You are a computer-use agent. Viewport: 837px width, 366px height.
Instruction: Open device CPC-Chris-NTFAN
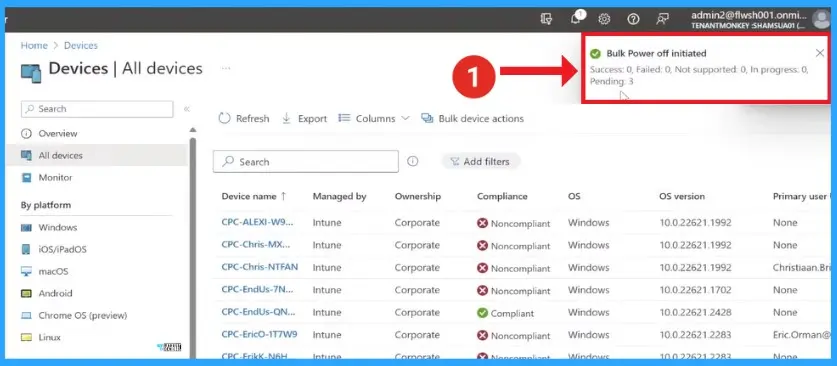pyautogui.click(x=260, y=267)
